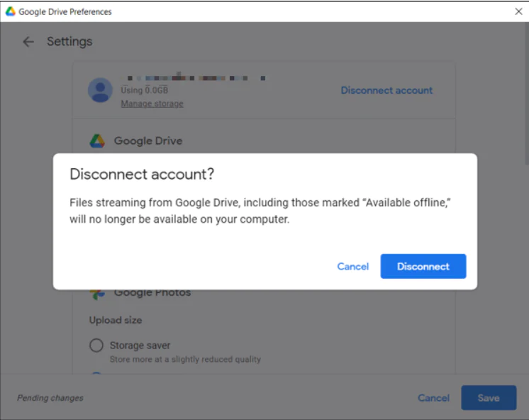The height and width of the screenshot is (420, 529).
Task: Click the 'Settings' page heading
Action: pos(69,42)
